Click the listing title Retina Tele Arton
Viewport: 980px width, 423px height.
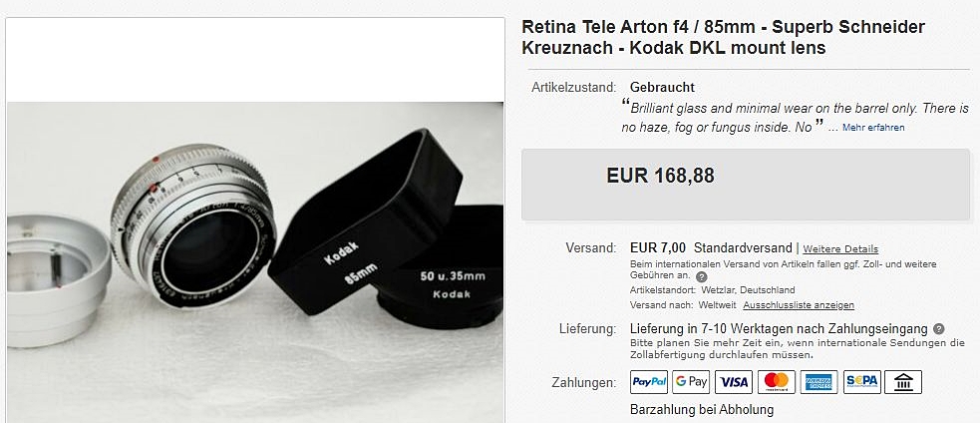(x=723, y=37)
